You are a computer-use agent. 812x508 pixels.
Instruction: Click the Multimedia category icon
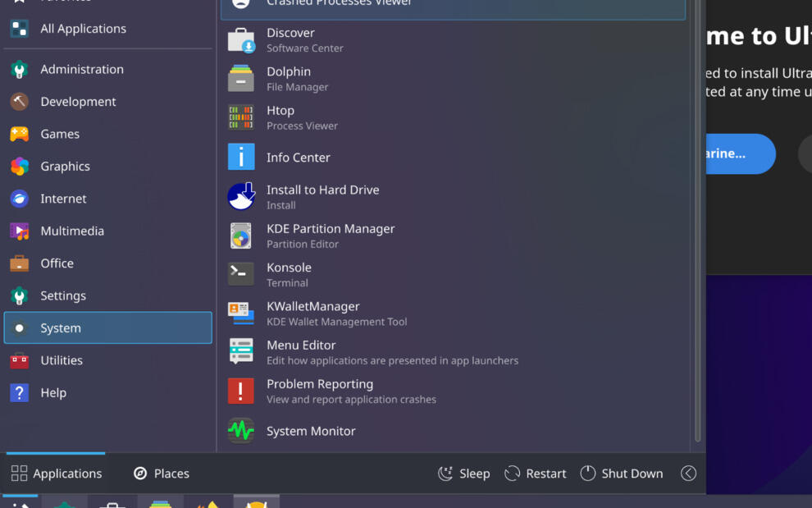tap(19, 231)
